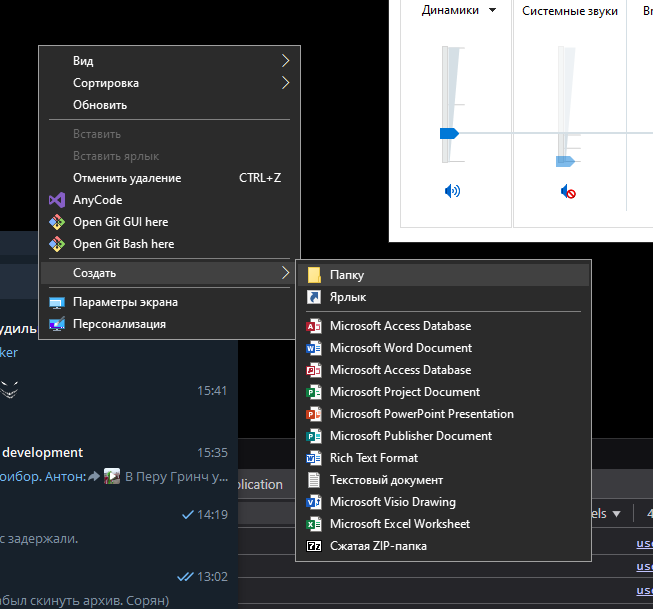The image size is (653, 609).
Task: Create a Rich Text Format file
Action: [x=444, y=458]
